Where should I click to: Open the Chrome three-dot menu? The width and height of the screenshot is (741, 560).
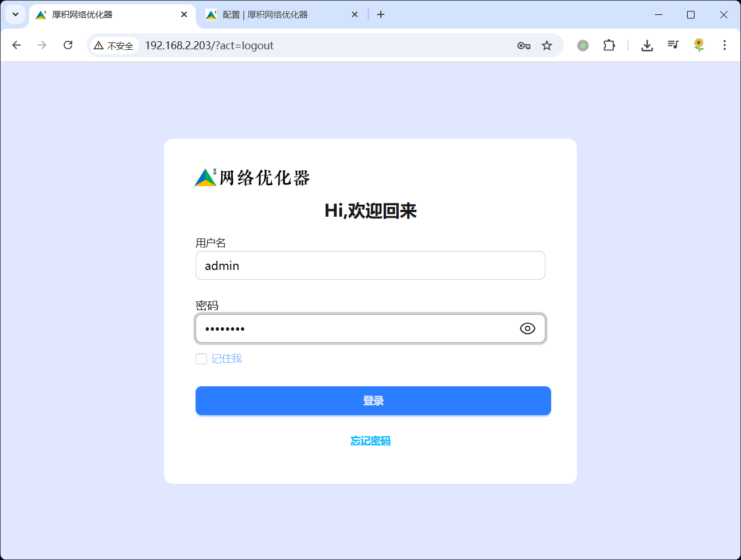(x=725, y=45)
